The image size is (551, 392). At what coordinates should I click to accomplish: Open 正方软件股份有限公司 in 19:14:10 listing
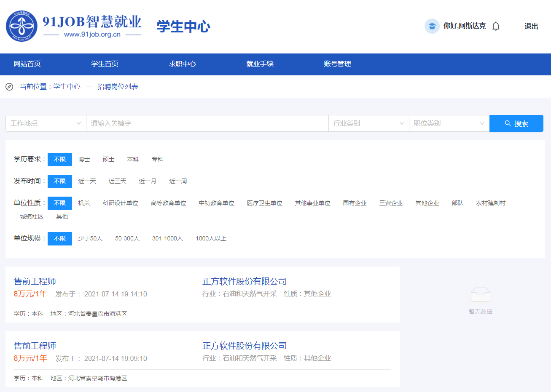(x=245, y=281)
